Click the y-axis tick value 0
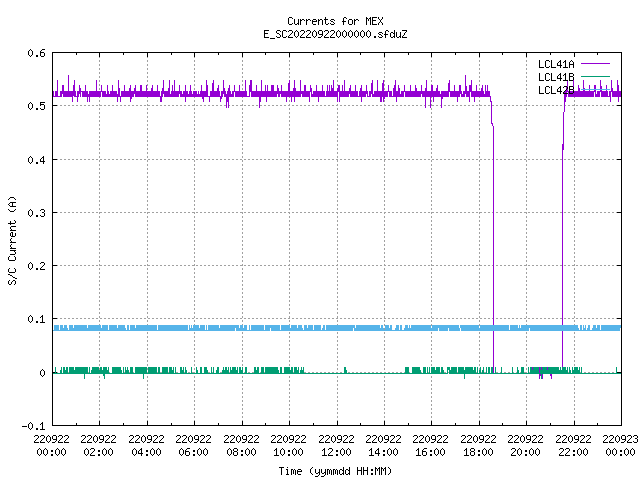The image size is (640, 480). pos(42,373)
